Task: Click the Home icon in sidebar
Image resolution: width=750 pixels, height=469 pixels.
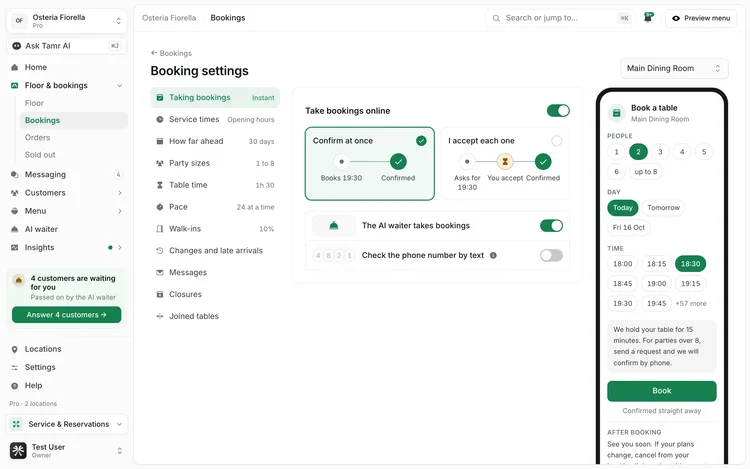Action: (14, 67)
